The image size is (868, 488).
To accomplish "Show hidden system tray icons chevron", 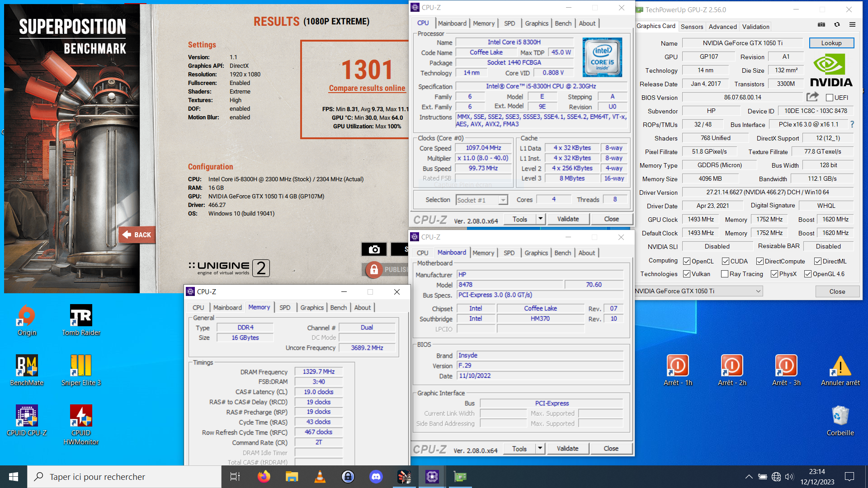I will point(749,477).
